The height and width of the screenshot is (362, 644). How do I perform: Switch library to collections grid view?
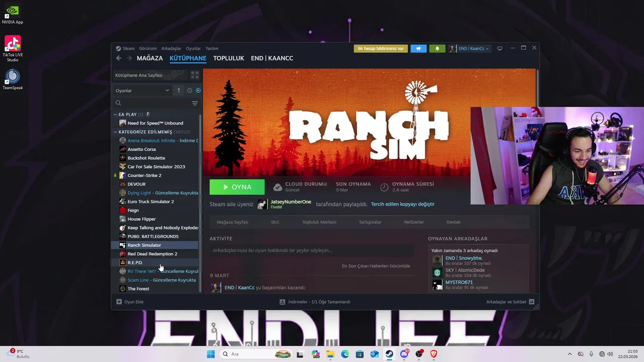[195, 75]
